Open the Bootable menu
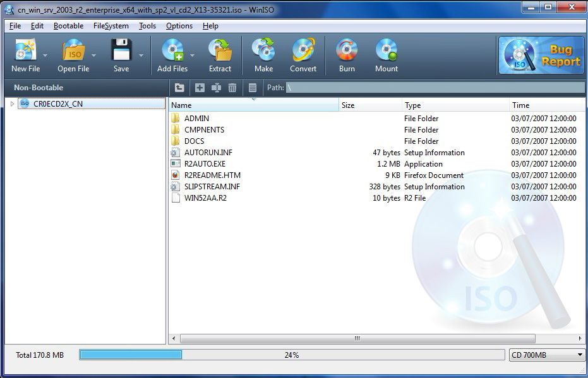 [68, 26]
